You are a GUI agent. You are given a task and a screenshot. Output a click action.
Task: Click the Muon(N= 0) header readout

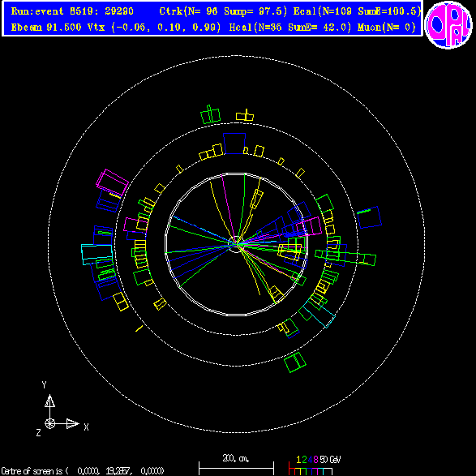coord(387,28)
